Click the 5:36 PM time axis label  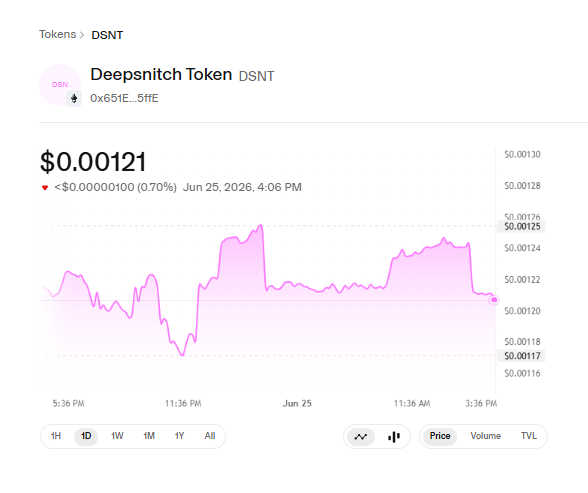69,404
